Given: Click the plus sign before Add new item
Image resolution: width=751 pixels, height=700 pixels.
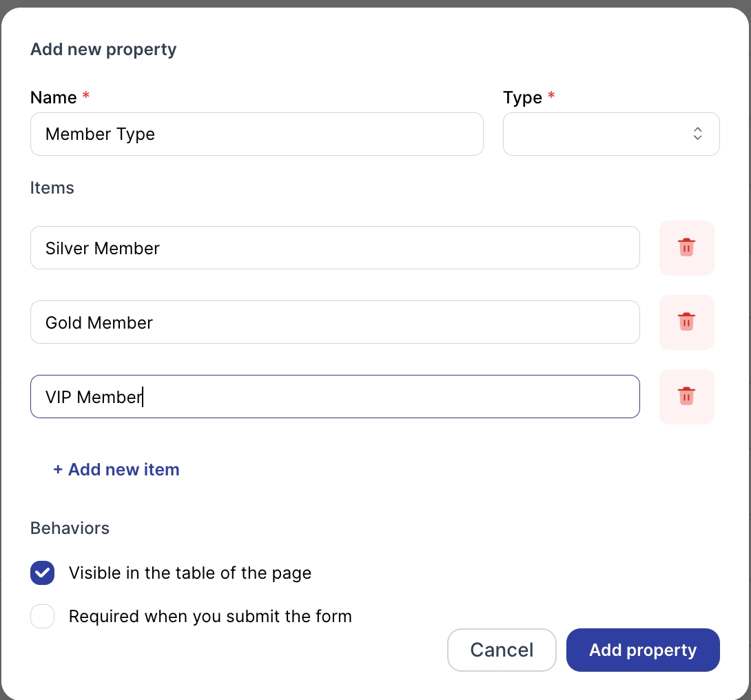Looking at the screenshot, I should point(58,470).
